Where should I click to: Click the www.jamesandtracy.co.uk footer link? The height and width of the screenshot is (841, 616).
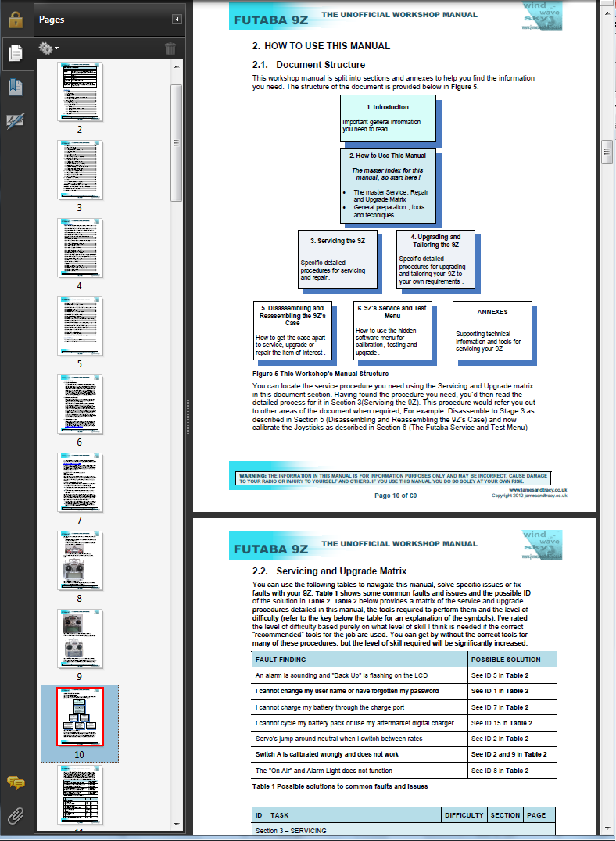[x=538, y=490]
